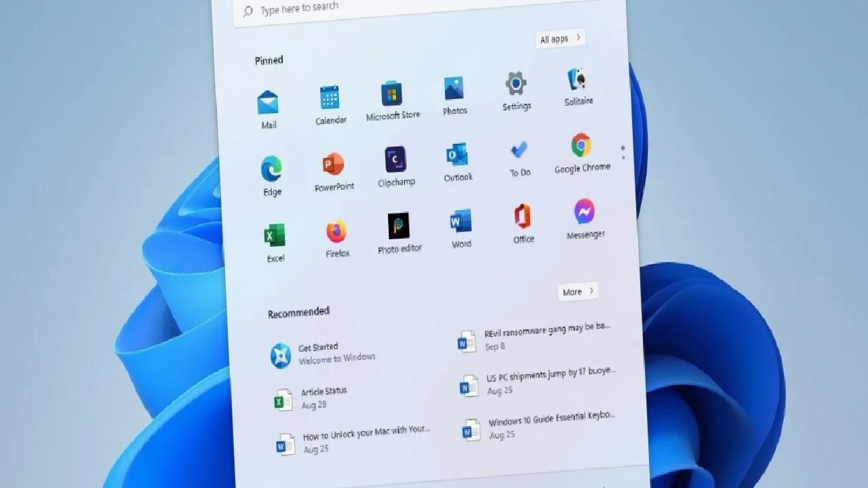This screenshot has height=488, width=868.
Task: Open the Office app
Action: click(x=523, y=224)
